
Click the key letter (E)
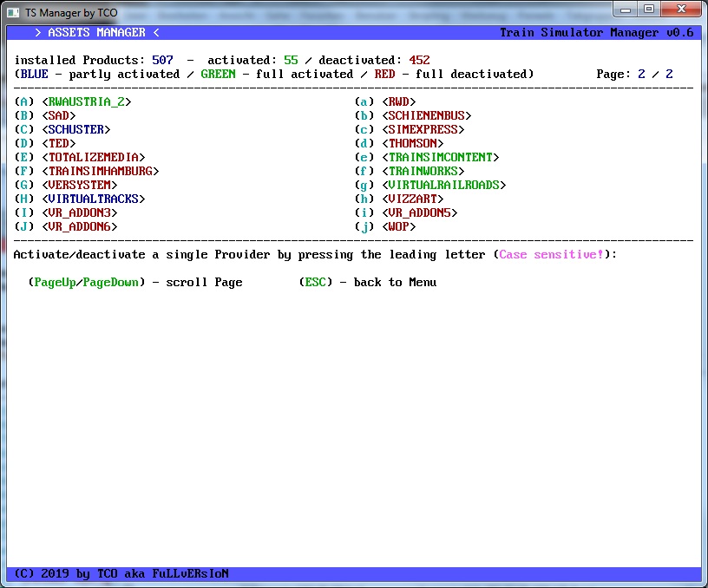(x=24, y=158)
